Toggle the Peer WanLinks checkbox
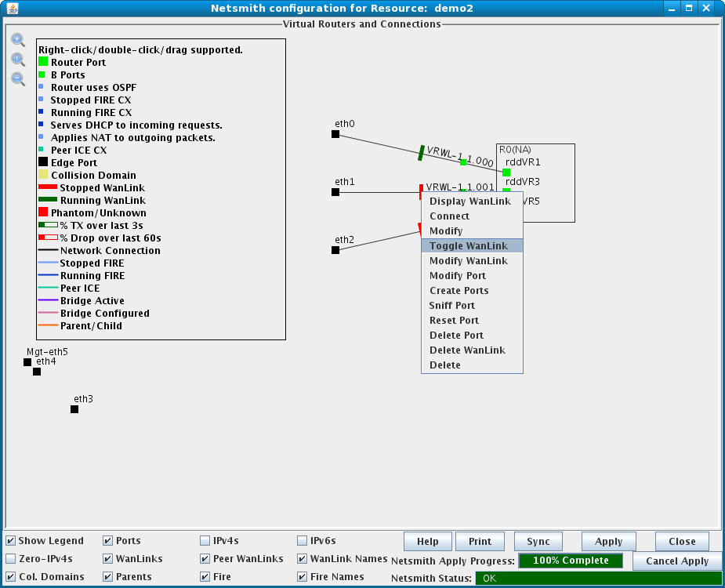 click(x=205, y=558)
